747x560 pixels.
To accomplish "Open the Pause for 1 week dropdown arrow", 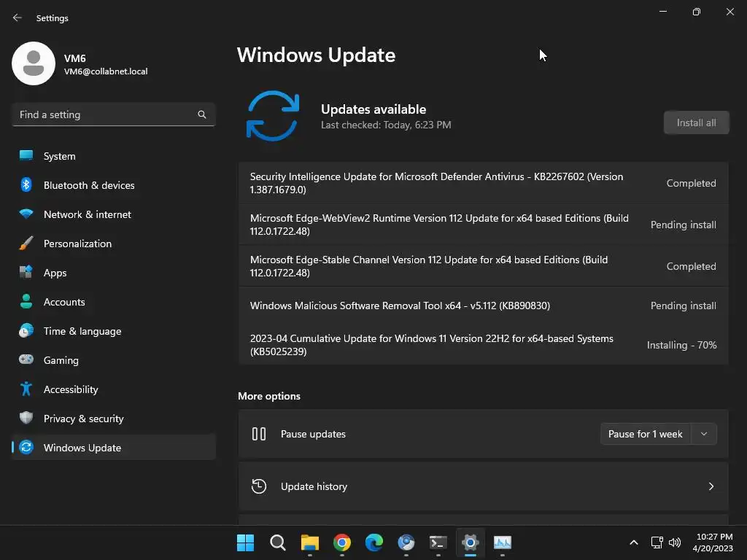I will click(x=704, y=434).
